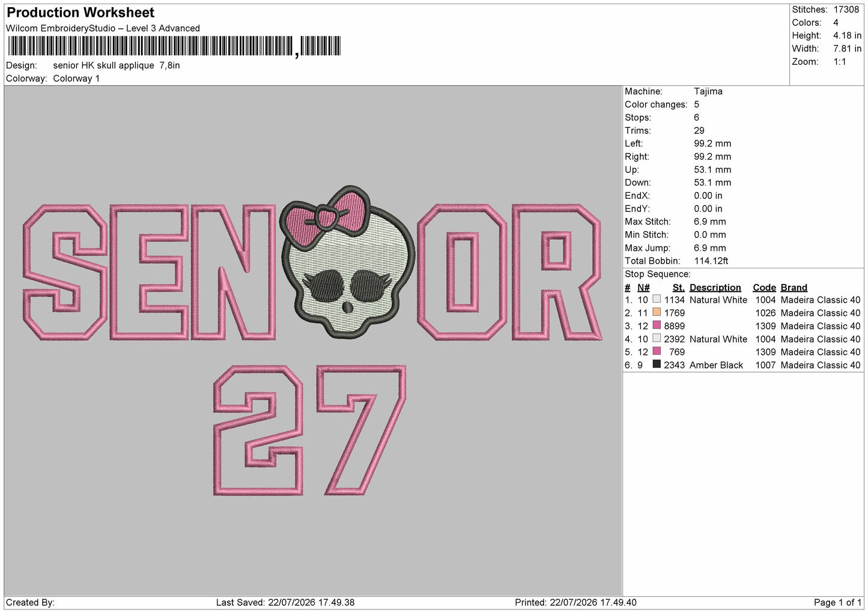Click the 'Amber Black' description
This screenshot has width=868, height=613.
[716, 365]
